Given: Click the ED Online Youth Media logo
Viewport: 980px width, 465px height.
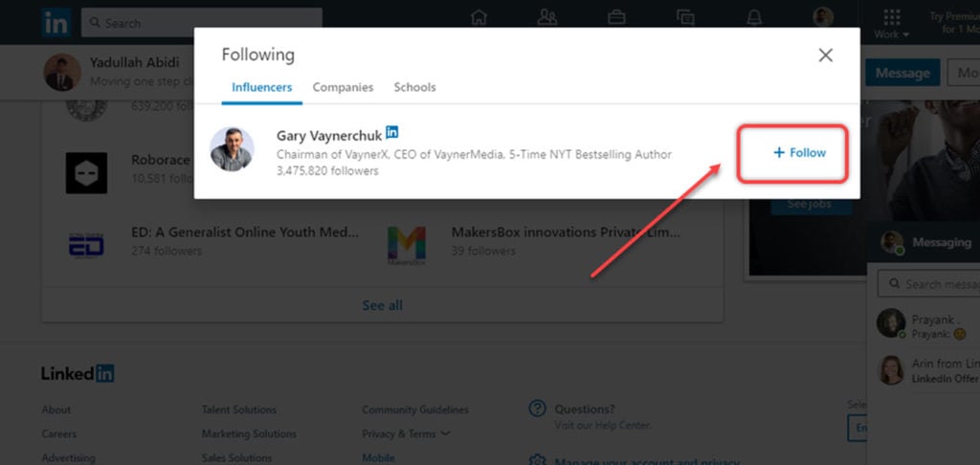Looking at the screenshot, I should coord(86,244).
